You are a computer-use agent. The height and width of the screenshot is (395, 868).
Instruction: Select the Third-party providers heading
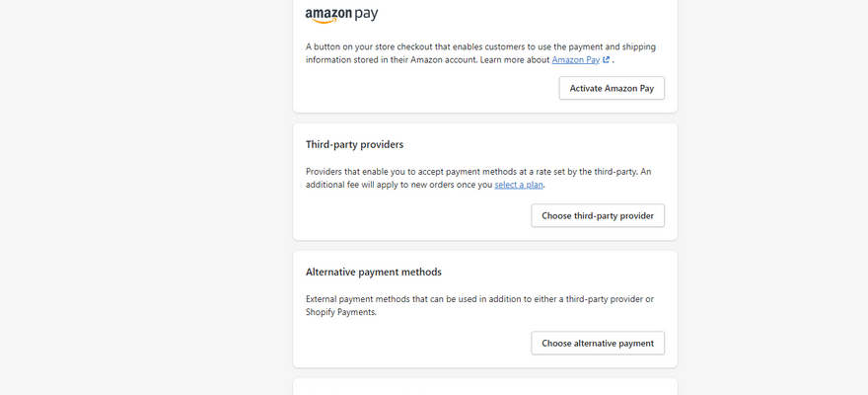coord(354,144)
